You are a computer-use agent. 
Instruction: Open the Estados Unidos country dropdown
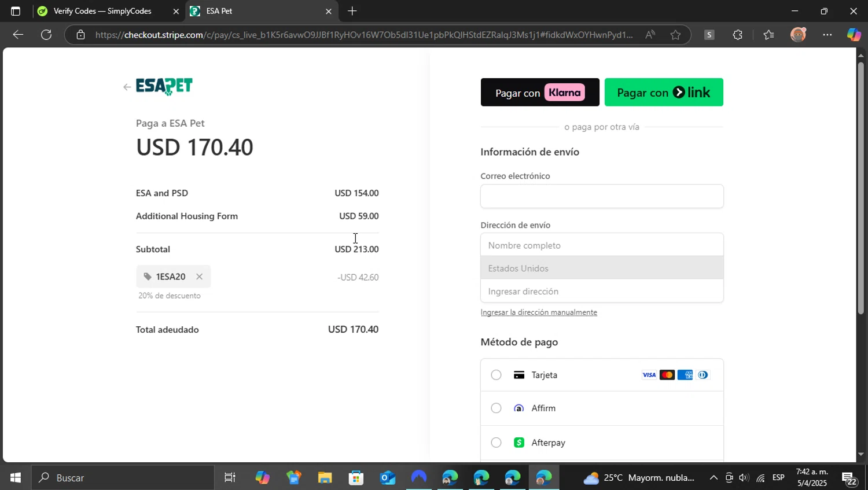coord(602,268)
